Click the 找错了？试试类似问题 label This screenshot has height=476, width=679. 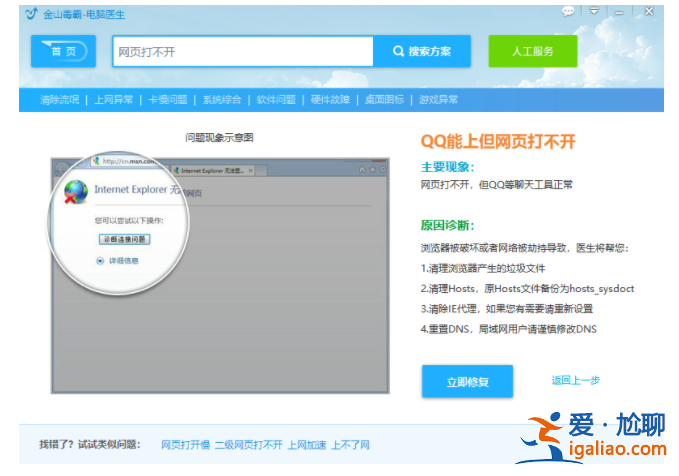[90, 444]
